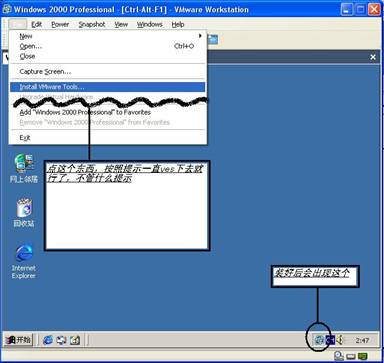Viewport: 384px width, 363px height.
Task: Click the Network Neighborhood desktop icon
Action: (x=24, y=168)
